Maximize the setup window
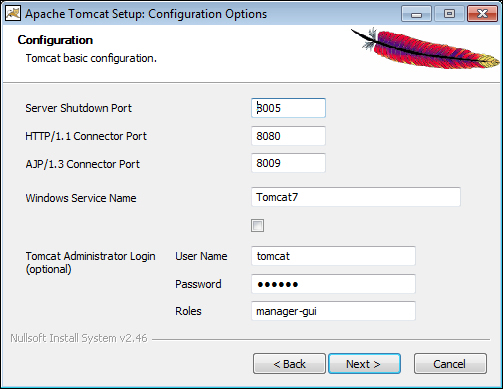Screen dimensions: 503x389 pos(449,14)
